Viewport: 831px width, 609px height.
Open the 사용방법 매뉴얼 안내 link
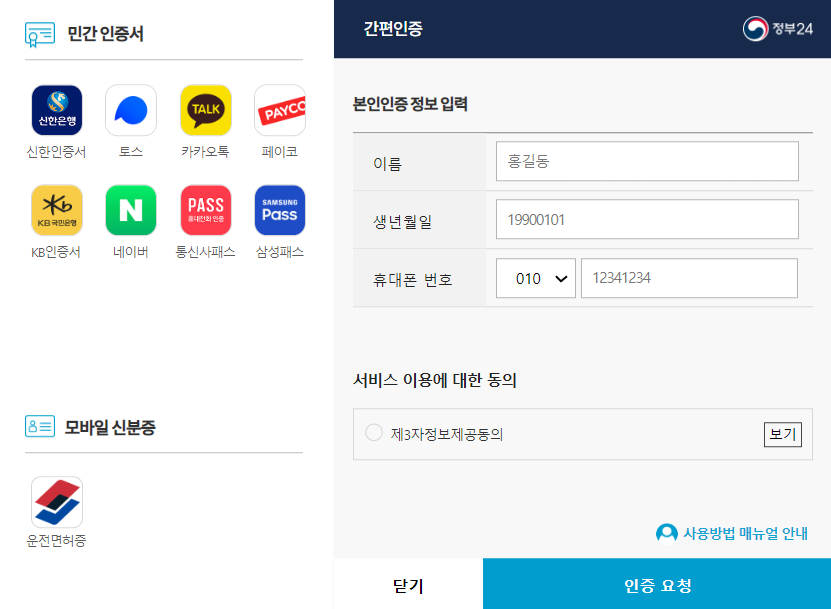[x=745, y=533]
